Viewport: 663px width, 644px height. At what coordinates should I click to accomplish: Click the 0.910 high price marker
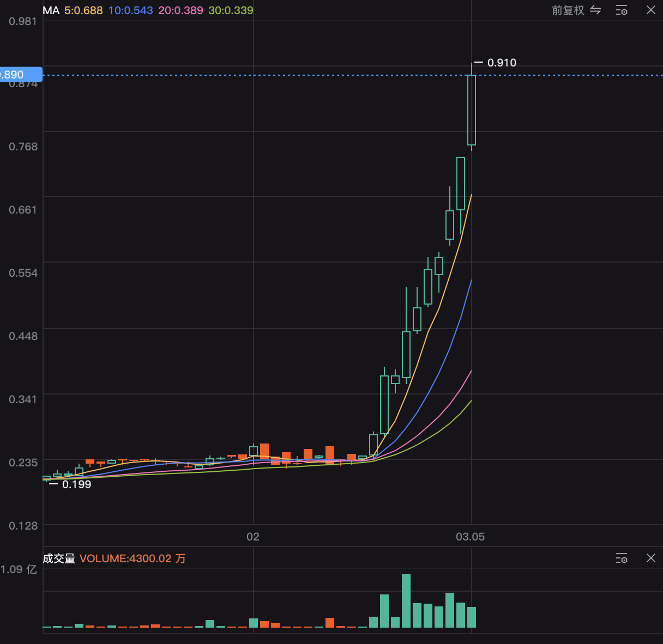pos(501,63)
